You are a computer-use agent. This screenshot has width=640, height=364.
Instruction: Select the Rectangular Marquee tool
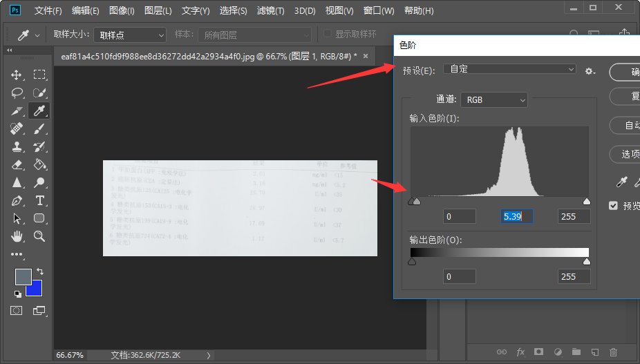point(39,75)
